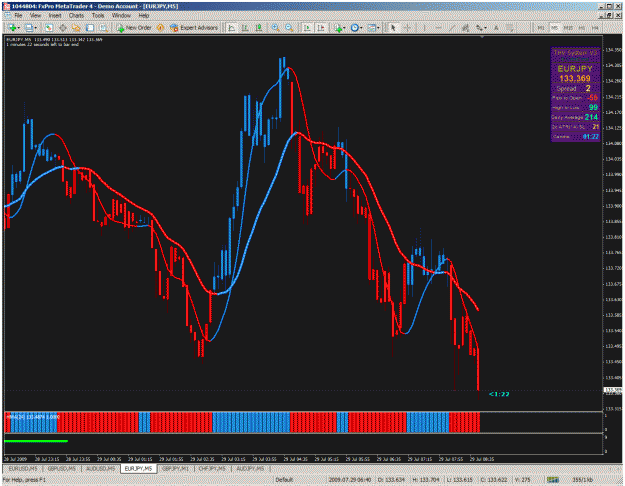625x486 pixels.
Task: Pick the Horizontal Line drawing tool
Action: (438, 28)
